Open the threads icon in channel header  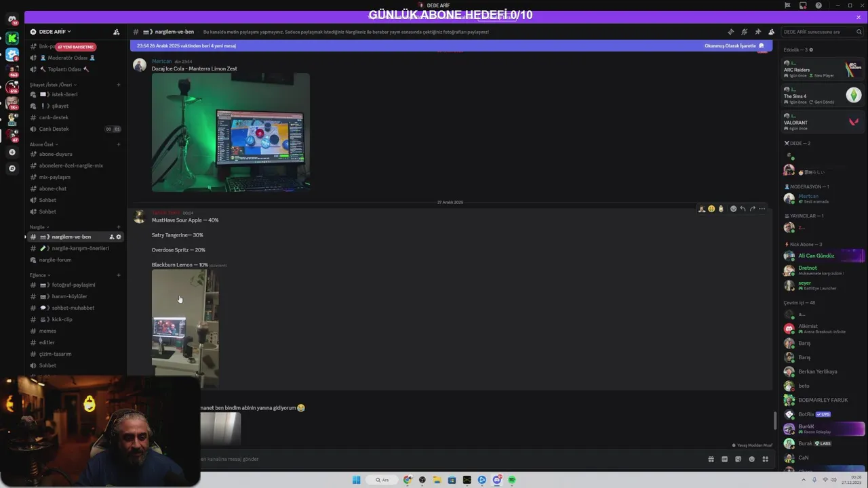tap(730, 32)
